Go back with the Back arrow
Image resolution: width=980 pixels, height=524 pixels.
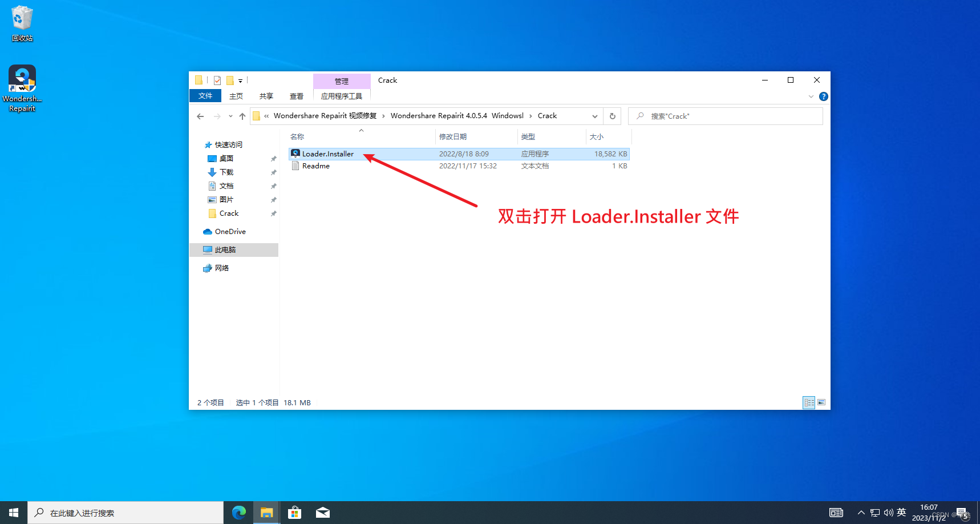(200, 116)
